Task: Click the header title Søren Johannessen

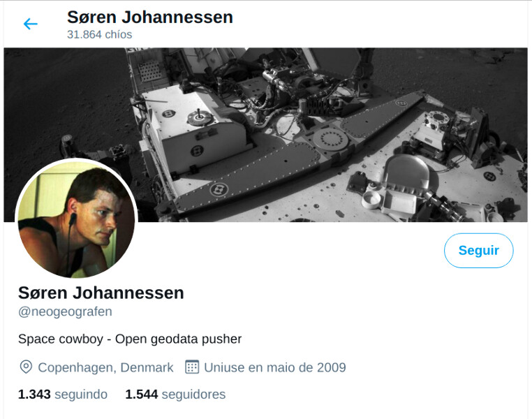Action: tap(150, 17)
